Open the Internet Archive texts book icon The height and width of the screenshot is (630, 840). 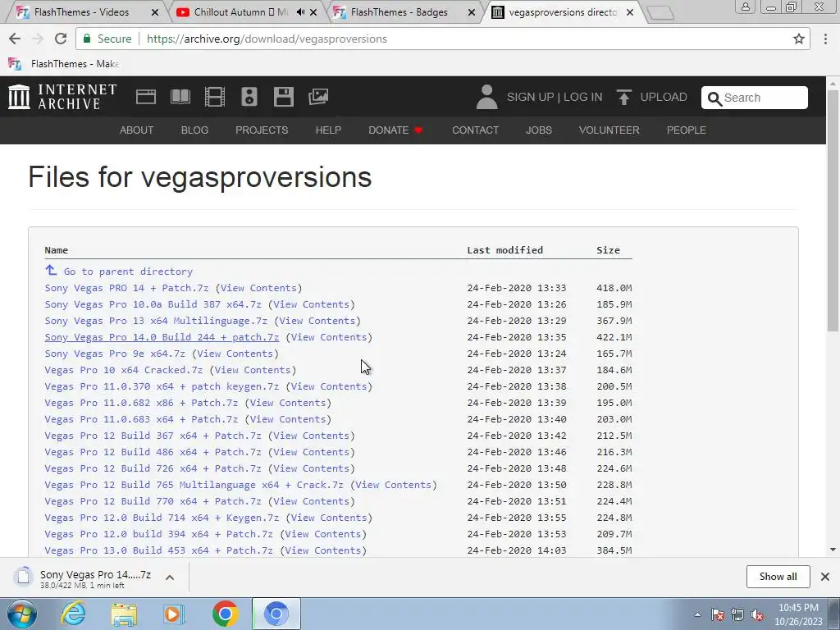pos(180,97)
